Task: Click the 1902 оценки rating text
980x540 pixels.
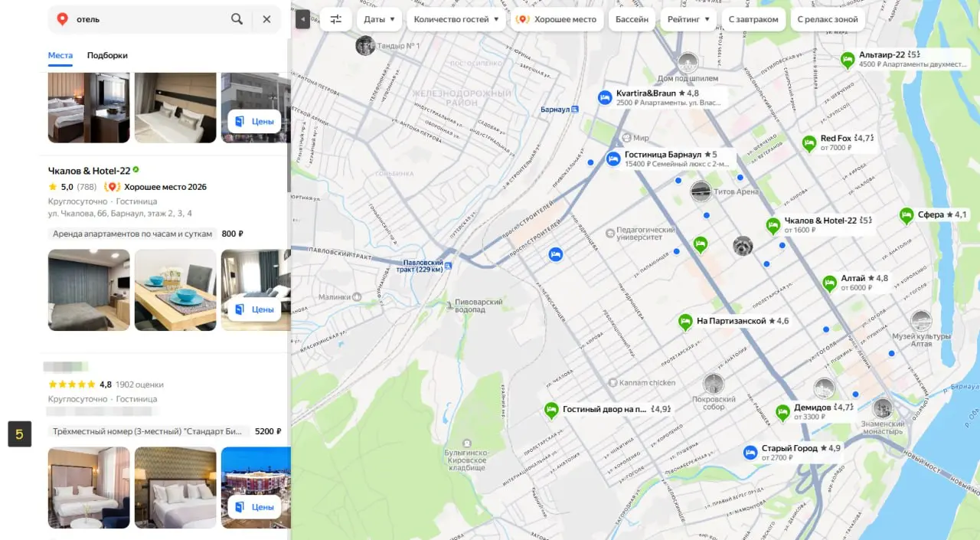Action: [x=139, y=385]
